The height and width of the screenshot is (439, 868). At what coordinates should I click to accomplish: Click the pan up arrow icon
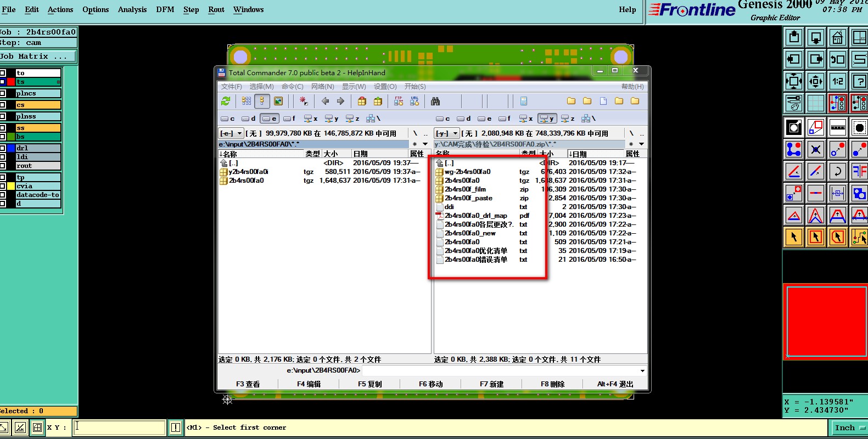tap(794, 37)
